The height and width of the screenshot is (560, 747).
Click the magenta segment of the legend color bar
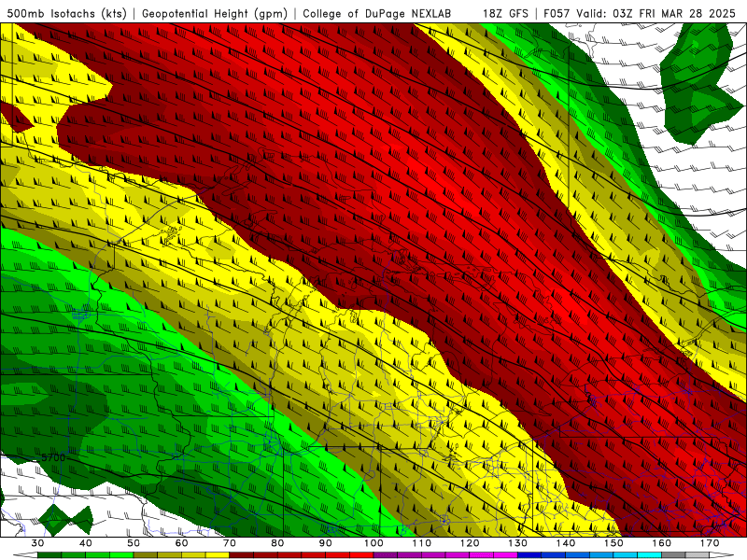[x=505, y=554]
